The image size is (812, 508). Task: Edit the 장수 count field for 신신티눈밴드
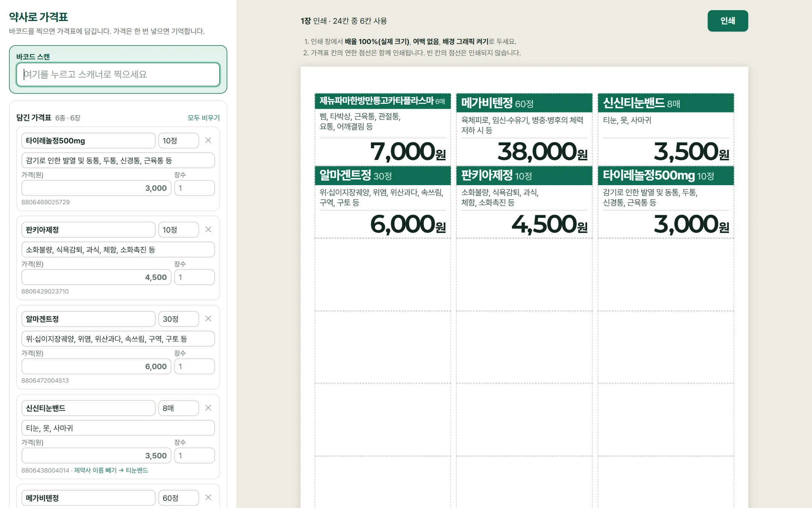click(x=194, y=456)
